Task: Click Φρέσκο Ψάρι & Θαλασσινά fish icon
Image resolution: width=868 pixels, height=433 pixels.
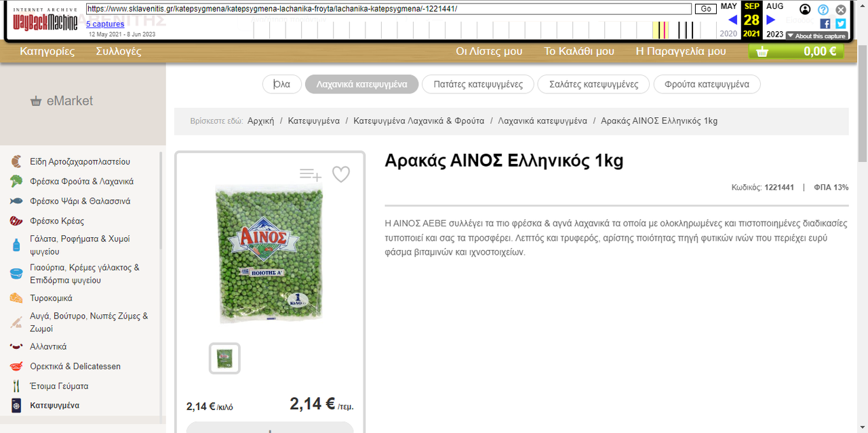Action: [16, 201]
